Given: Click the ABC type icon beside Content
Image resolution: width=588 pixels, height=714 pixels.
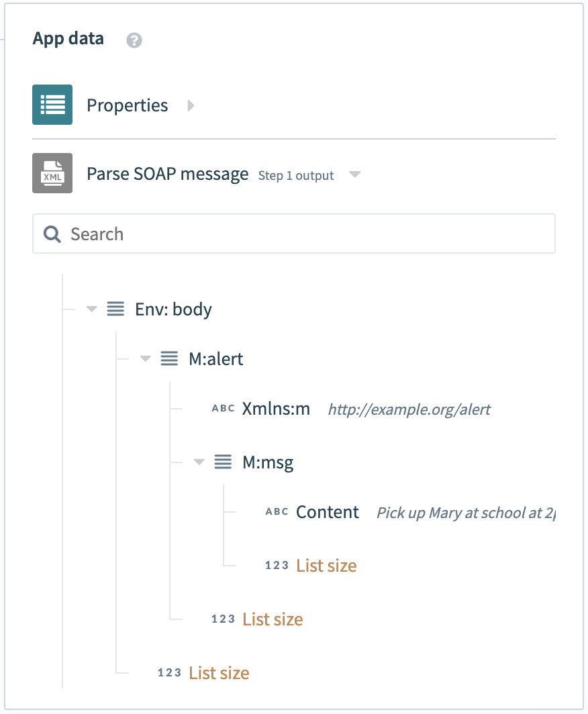Looking at the screenshot, I should click(276, 511).
